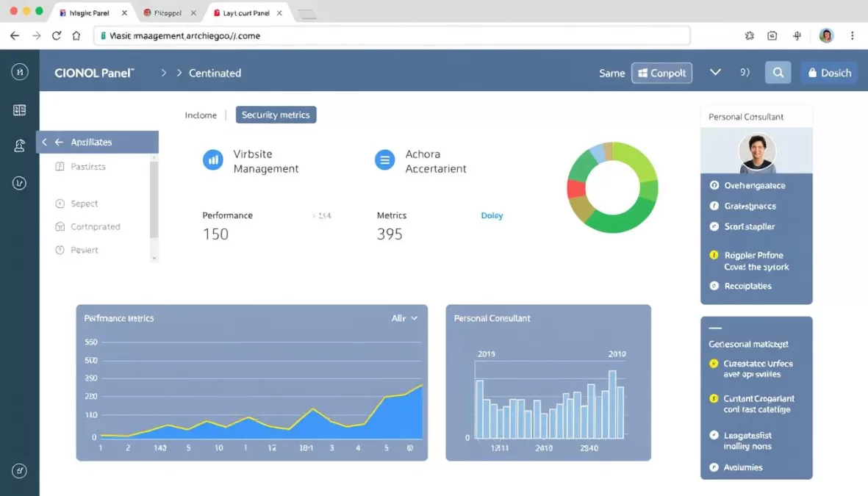This screenshot has width=868, height=496.
Task: Expand the chevron next to Conpolt button
Action: pos(714,72)
